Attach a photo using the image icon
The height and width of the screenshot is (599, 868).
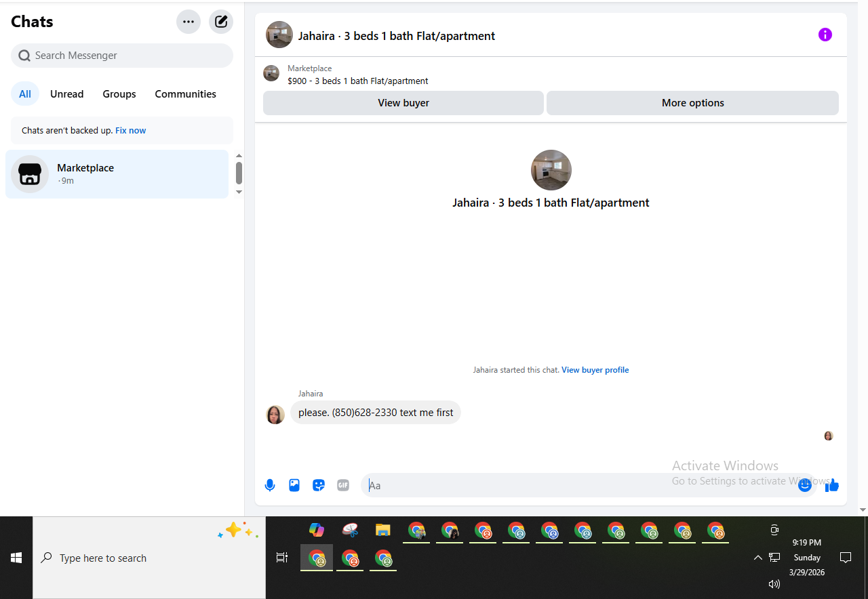tap(294, 485)
